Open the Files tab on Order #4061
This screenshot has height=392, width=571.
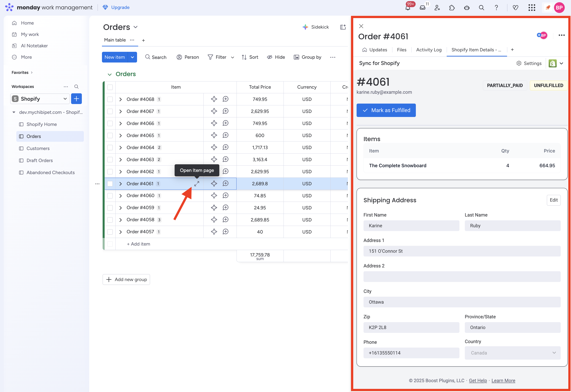point(401,50)
